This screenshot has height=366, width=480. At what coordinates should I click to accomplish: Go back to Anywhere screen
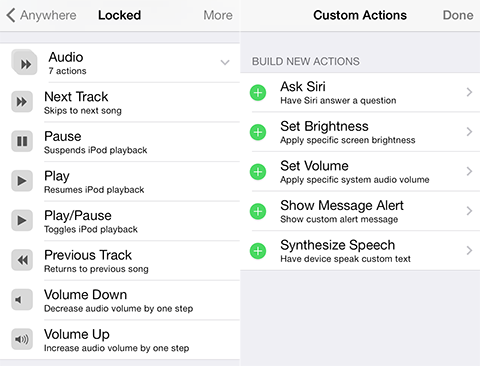pos(41,15)
